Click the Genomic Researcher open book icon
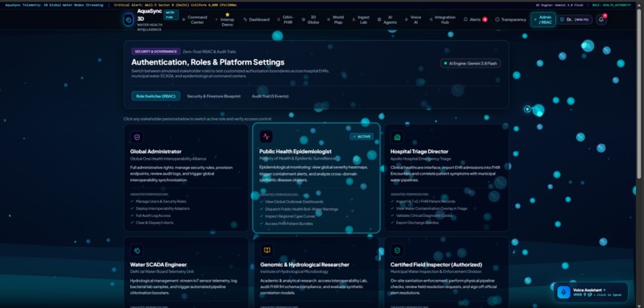Image resolution: width=644 pixels, height=308 pixels. (267, 251)
